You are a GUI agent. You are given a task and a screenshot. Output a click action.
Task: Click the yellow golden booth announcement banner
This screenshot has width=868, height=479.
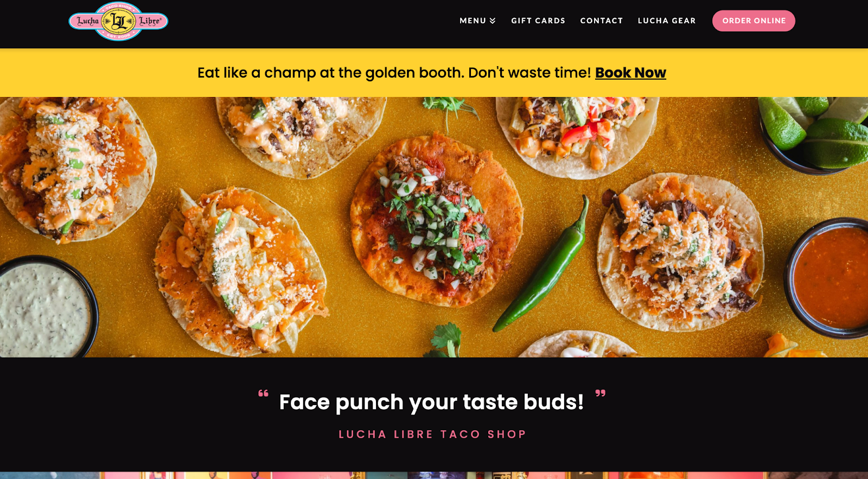434,73
